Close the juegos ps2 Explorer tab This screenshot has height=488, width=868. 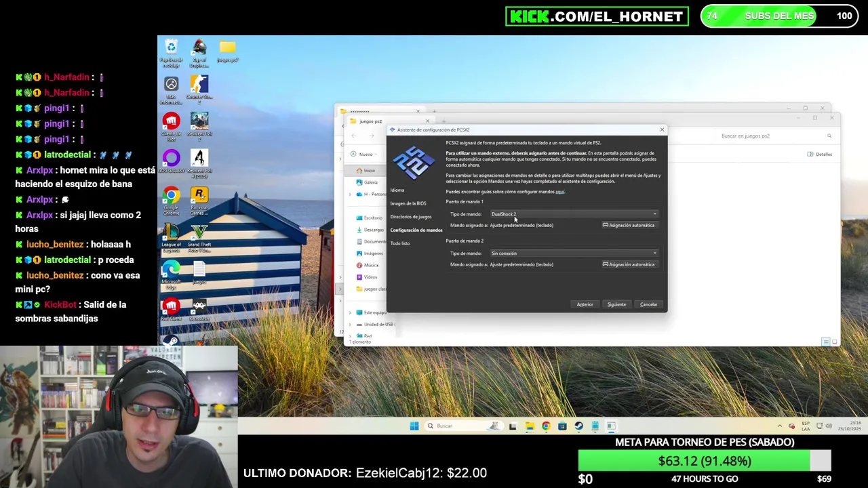pos(427,121)
